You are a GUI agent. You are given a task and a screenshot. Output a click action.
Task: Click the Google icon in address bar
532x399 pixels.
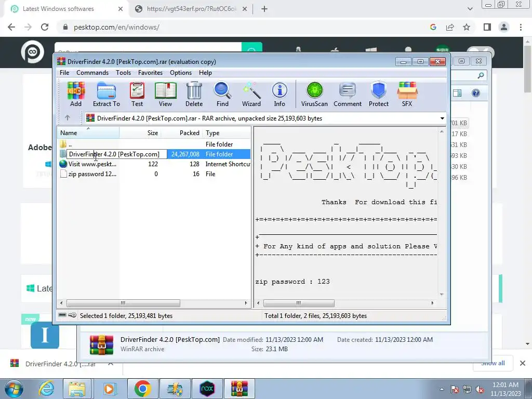433,27
